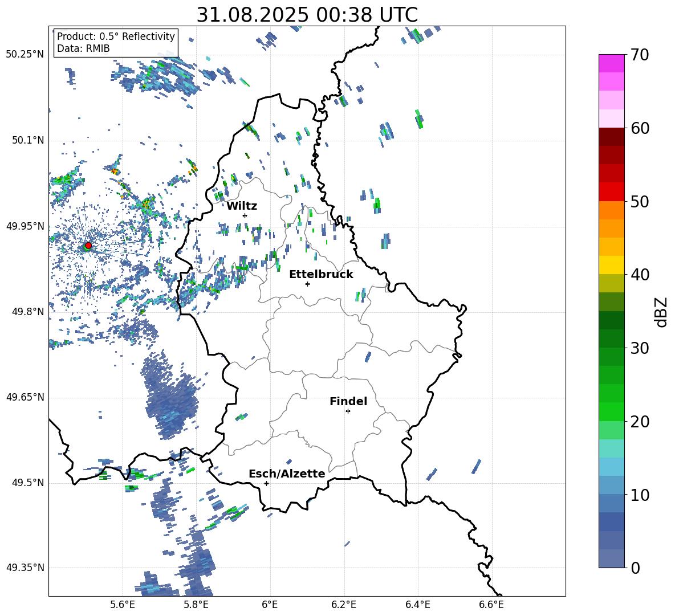Image resolution: width=675 pixels, height=616 pixels.
Task: Click the bright red colorbar segment near 50
Action: point(611,192)
